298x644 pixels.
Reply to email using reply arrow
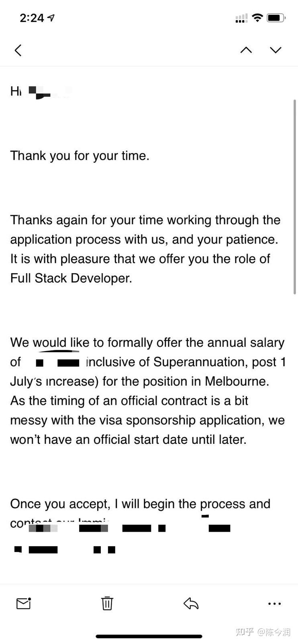(191, 603)
